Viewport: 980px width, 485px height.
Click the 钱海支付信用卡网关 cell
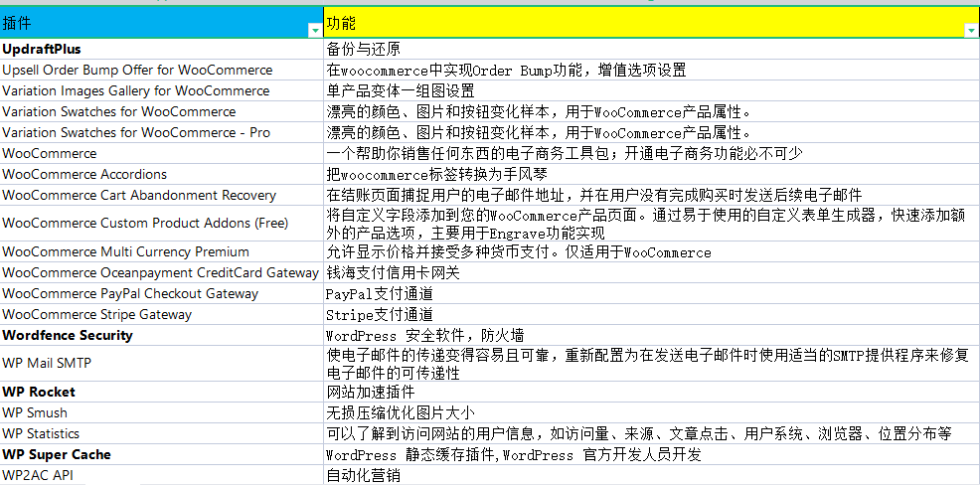click(652, 272)
